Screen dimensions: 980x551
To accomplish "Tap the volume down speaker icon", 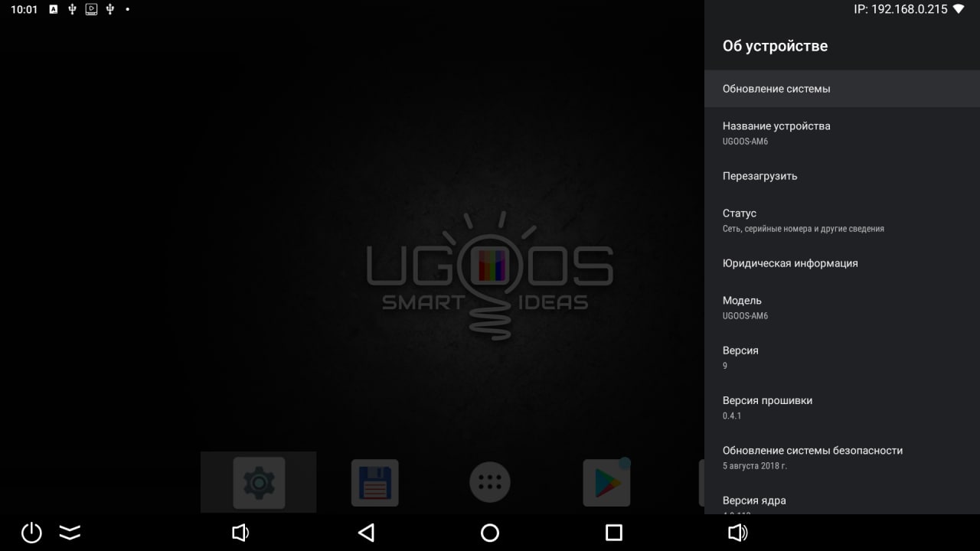I will click(240, 533).
